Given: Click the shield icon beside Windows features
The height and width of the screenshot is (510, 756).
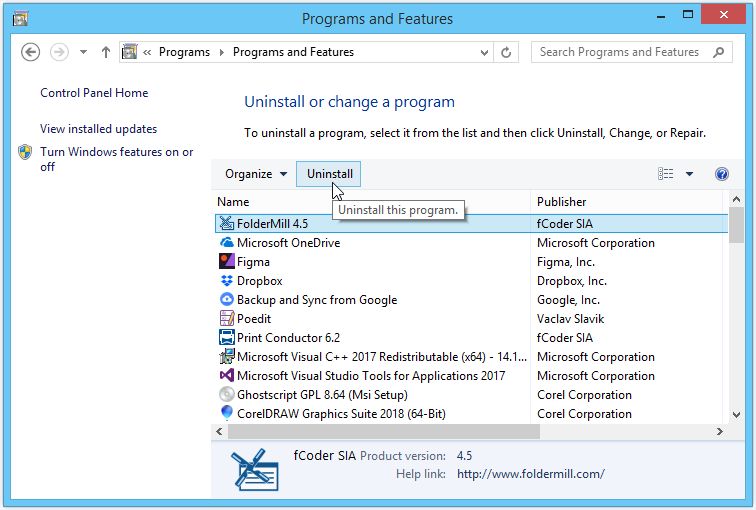Looking at the screenshot, I should click(x=25, y=152).
